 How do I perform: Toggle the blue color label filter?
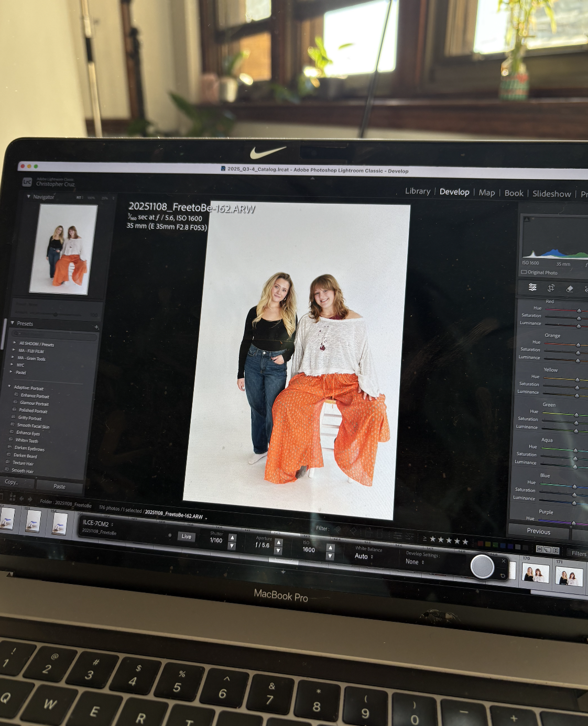tap(503, 546)
